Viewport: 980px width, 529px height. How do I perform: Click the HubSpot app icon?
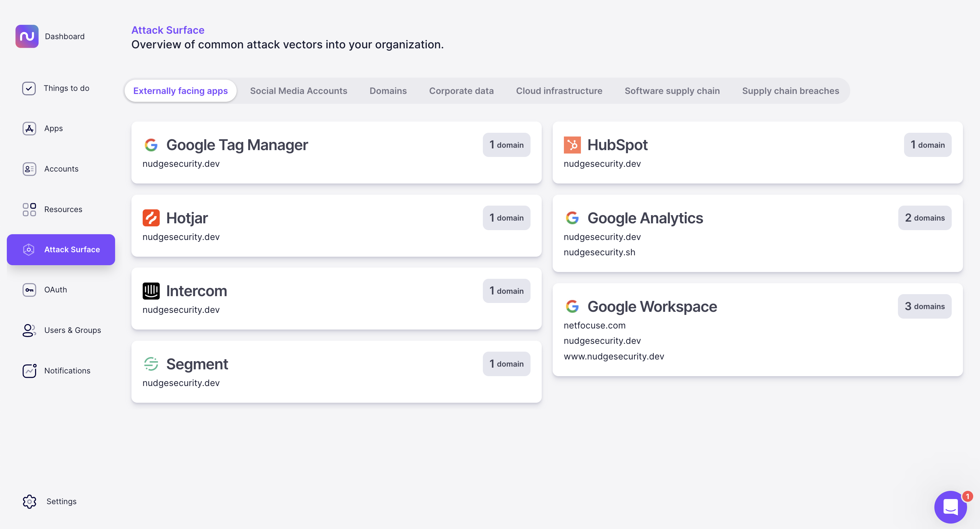point(572,145)
